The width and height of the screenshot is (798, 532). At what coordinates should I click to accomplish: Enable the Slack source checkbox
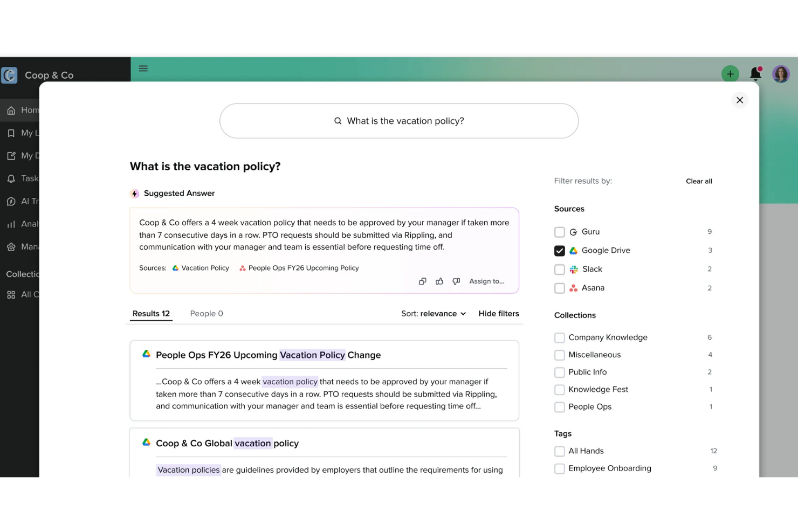560,270
